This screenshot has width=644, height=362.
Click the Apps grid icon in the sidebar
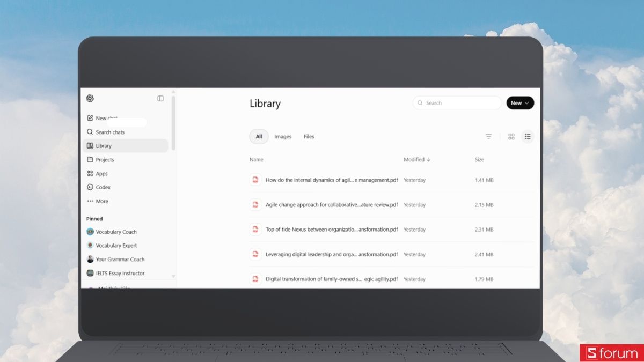click(90, 174)
